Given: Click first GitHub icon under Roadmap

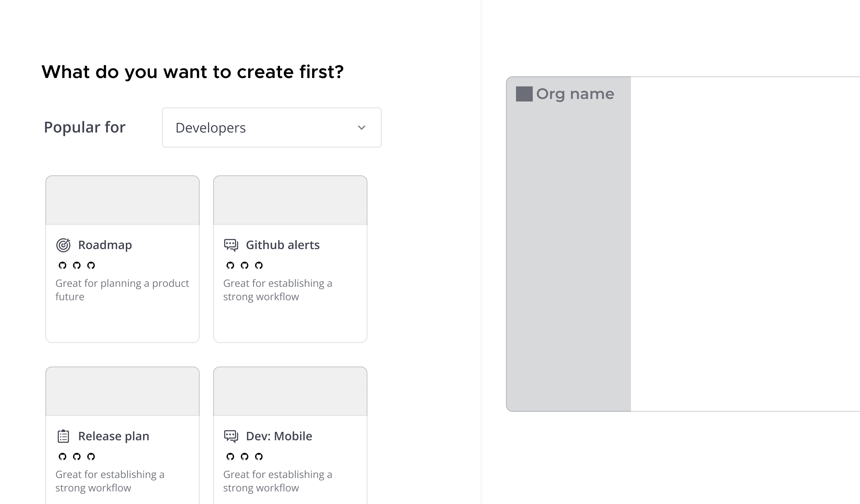Looking at the screenshot, I should point(63,266).
